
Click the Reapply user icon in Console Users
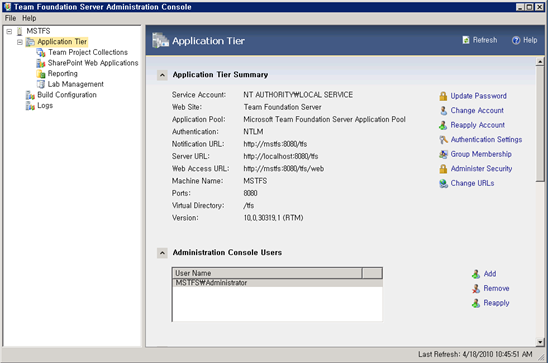[x=476, y=303]
